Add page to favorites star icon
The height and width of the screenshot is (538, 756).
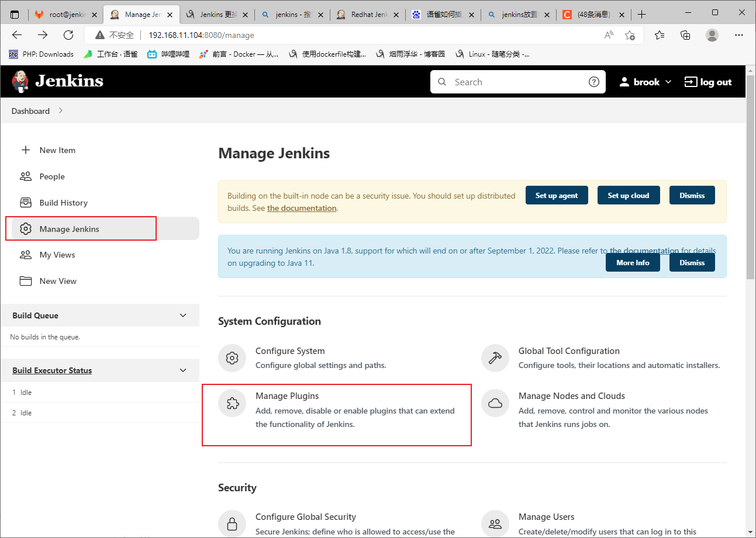[x=630, y=35]
